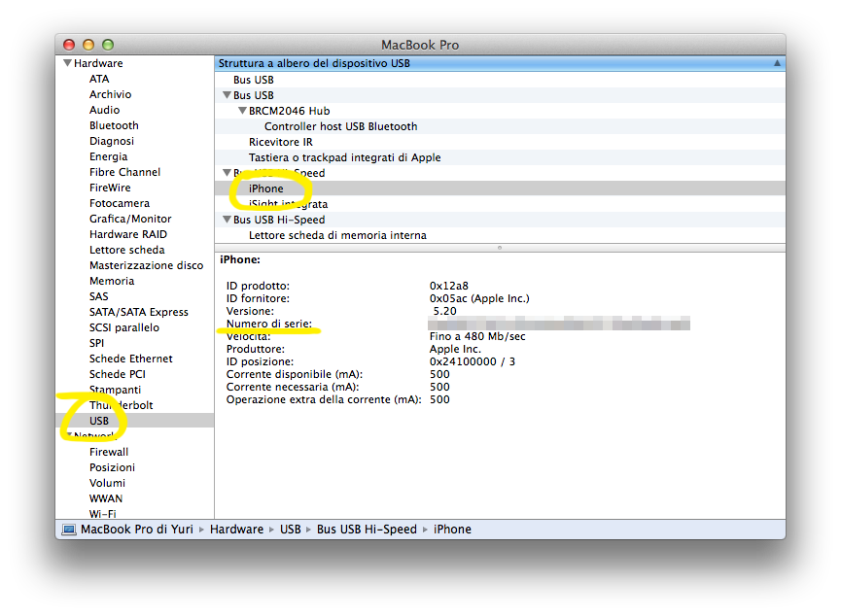The width and height of the screenshot is (841, 616).
Task: Open Memoria in the sidebar
Action: click(x=112, y=281)
